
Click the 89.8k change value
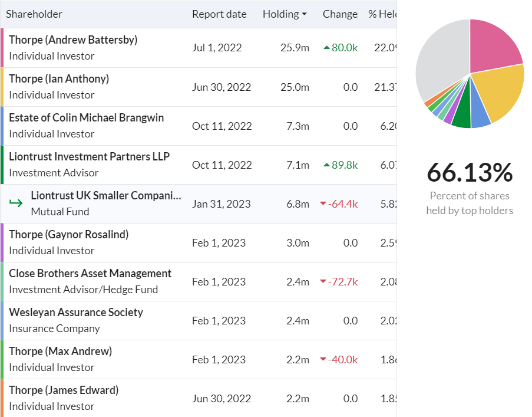(x=345, y=165)
